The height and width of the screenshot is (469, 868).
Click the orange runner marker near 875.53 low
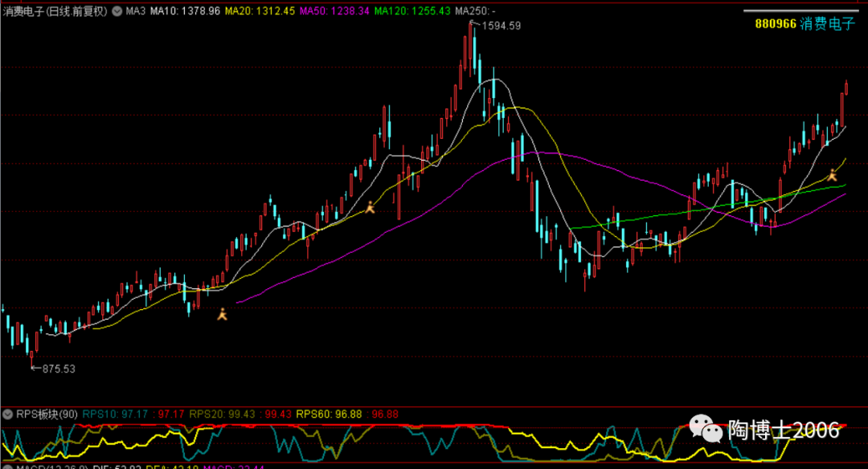point(222,314)
